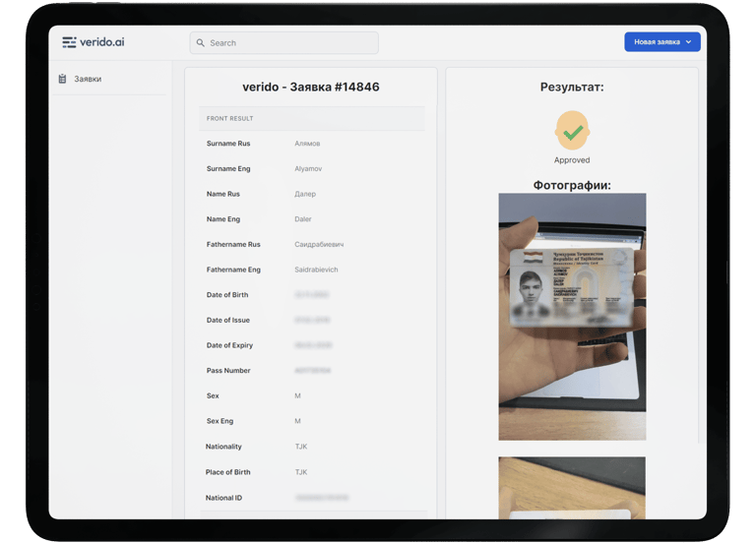Image resolution: width=756 pixels, height=543 pixels.
Task: Select the Sex Eng value M
Action: coord(297,421)
